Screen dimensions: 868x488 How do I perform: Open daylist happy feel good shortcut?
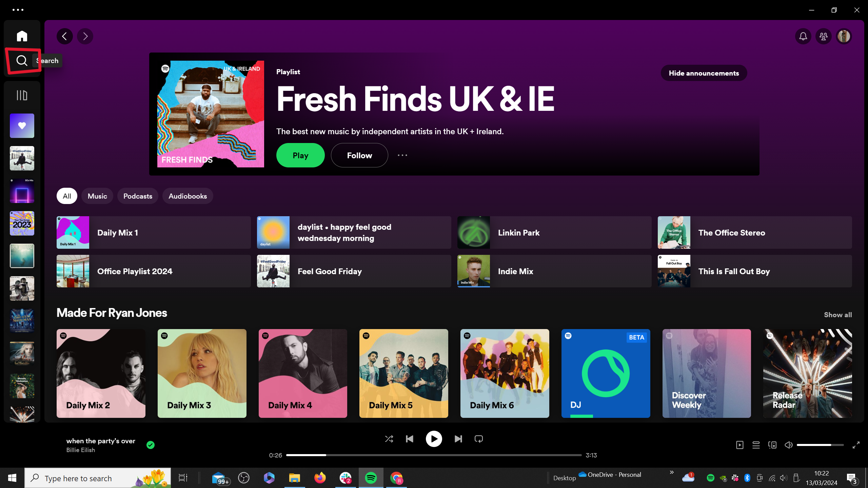354,232
